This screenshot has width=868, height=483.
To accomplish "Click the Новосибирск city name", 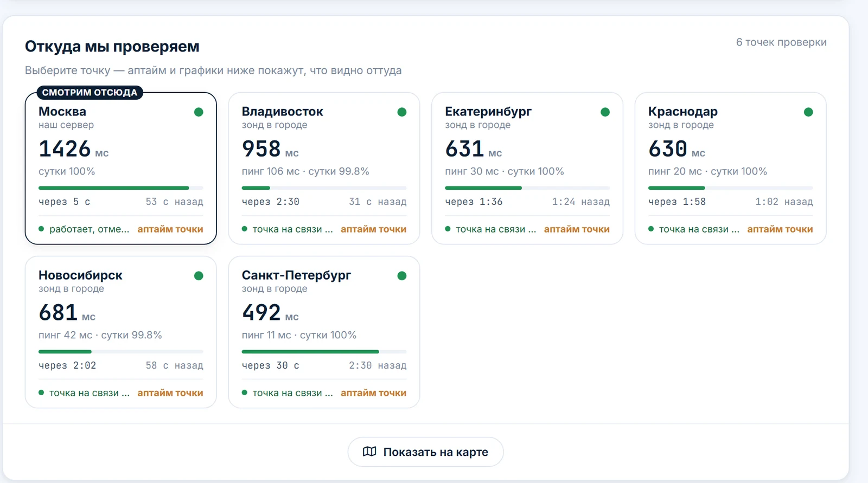I will pos(80,275).
